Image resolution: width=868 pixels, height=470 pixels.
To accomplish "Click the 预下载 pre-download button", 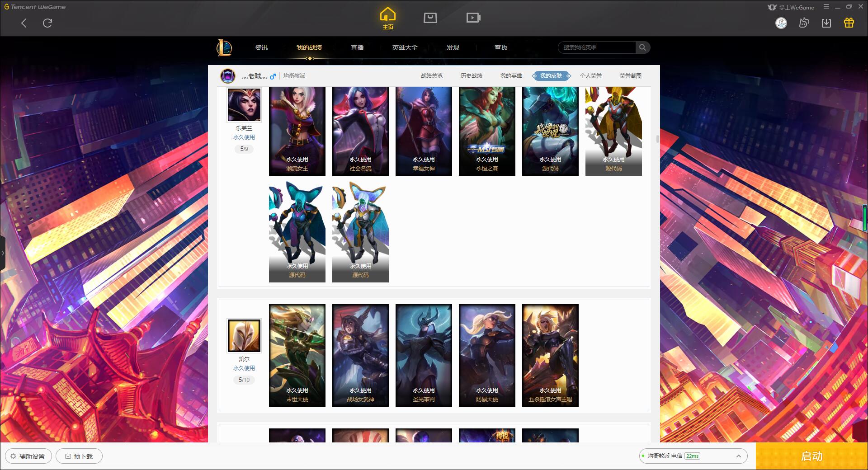I will tap(79, 456).
